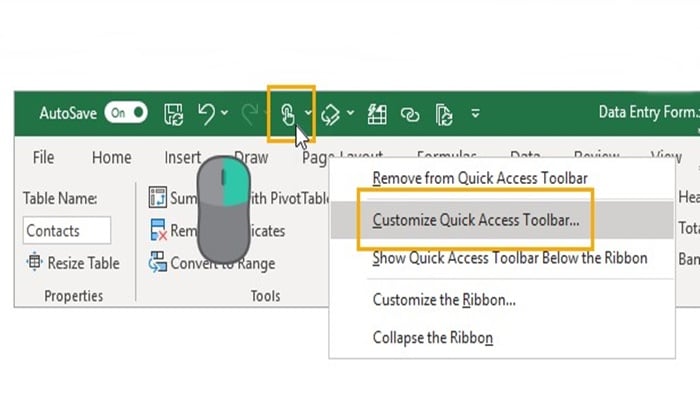Open Customize Quick Access Toolbar dropdown arrow

click(x=475, y=113)
